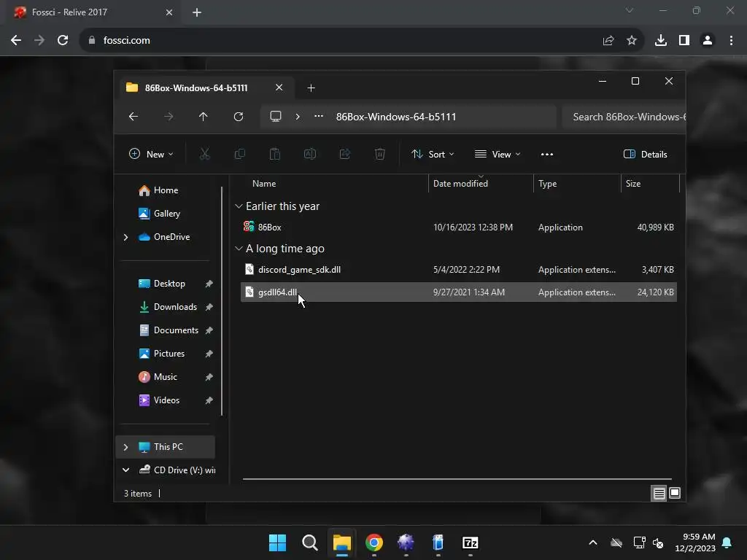
Task: Select the discord_game_sdk.dll file
Action: [x=459, y=270]
